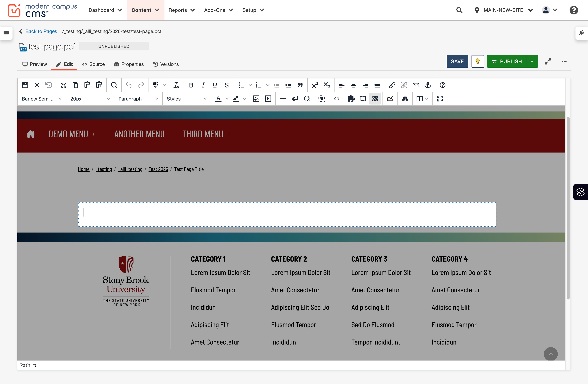This screenshot has height=384, width=588.
Task: Click the Cut scissors icon
Action: [x=63, y=85]
